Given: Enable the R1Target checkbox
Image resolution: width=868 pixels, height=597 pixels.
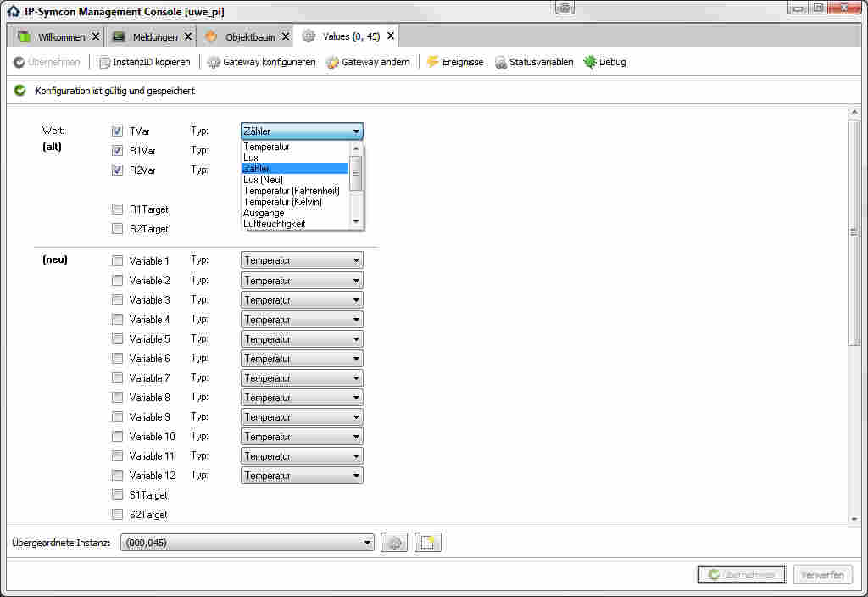Looking at the screenshot, I should pyautogui.click(x=118, y=209).
